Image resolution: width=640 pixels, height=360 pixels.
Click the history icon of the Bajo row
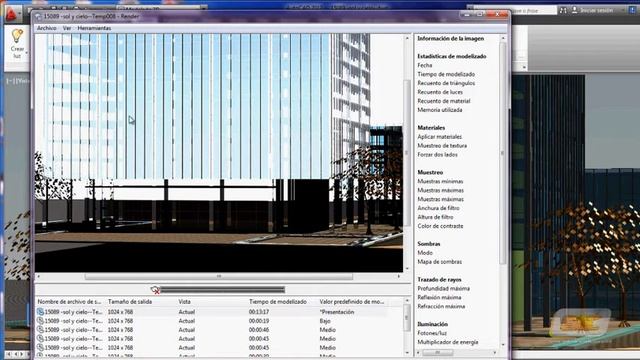coord(40,321)
